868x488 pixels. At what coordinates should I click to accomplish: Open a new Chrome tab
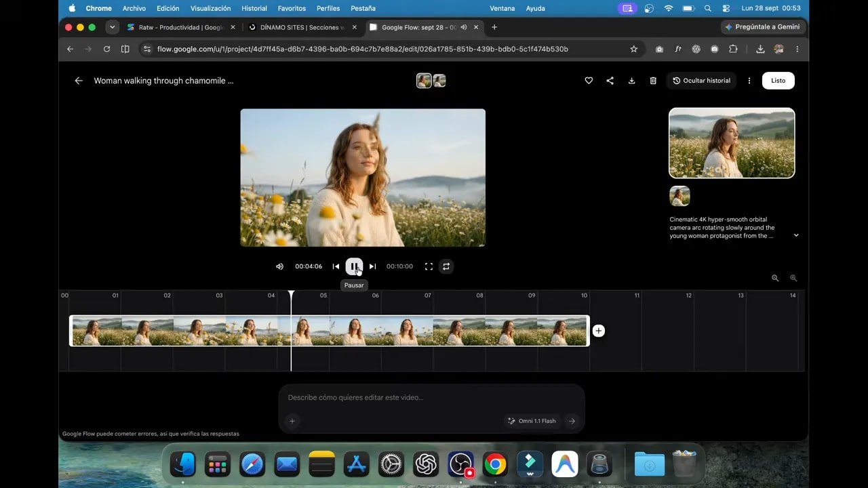pos(494,27)
